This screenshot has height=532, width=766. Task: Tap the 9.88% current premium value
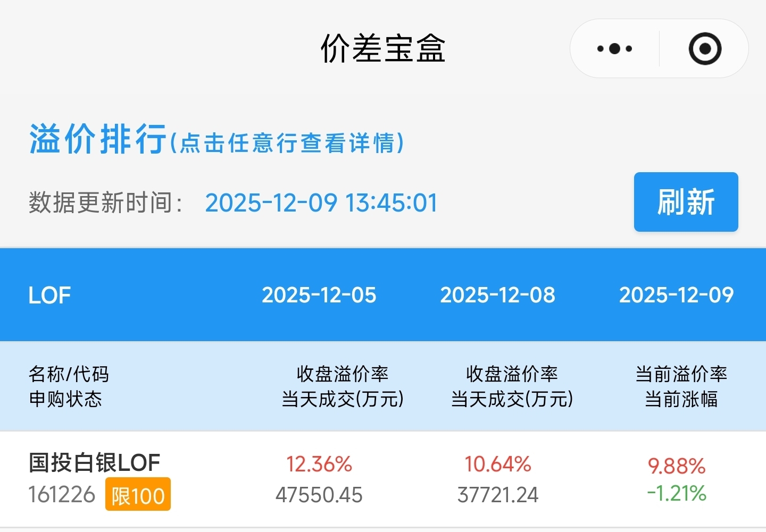click(677, 467)
